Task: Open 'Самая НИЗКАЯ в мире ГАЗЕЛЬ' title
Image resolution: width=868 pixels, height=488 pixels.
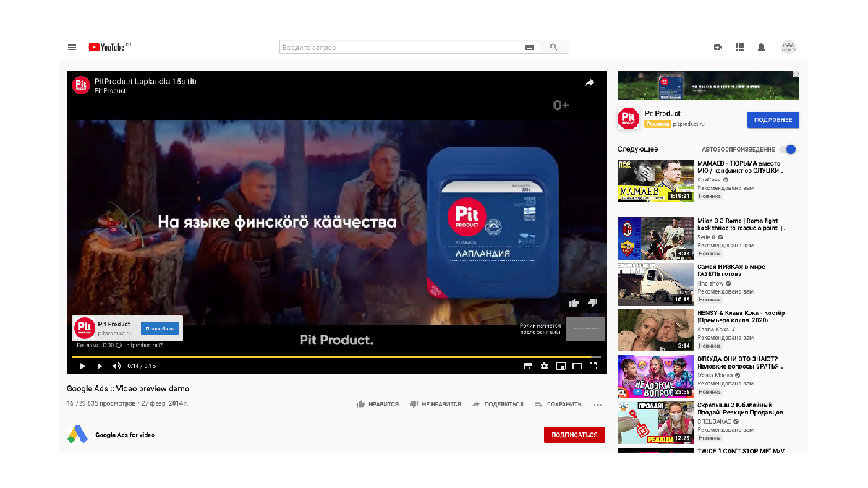Action: (731, 270)
